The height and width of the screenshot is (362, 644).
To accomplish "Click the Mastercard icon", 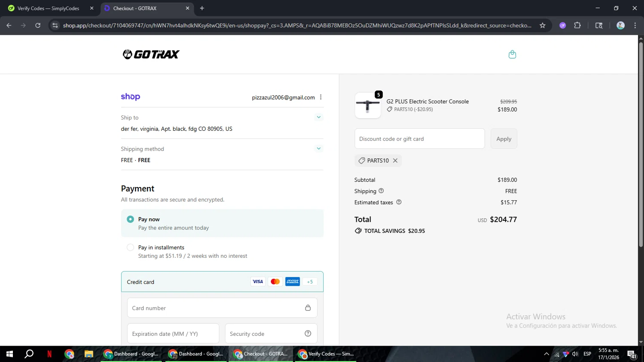I will click(275, 282).
